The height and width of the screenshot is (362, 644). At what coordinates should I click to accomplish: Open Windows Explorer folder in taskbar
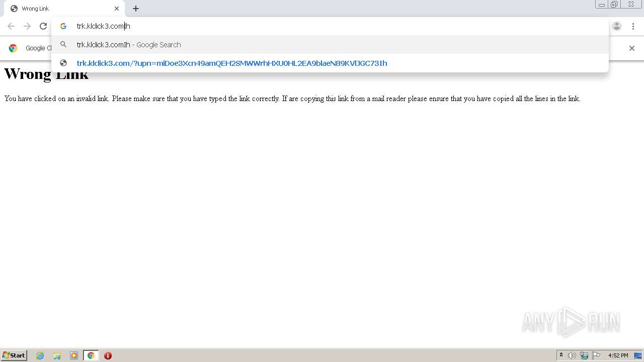(57, 355)
